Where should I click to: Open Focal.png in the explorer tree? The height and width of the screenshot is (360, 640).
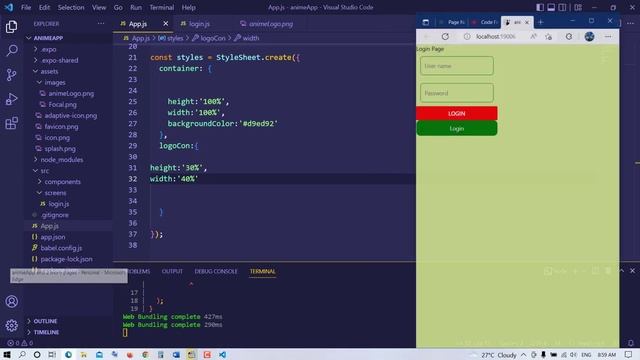click(62, 104)
